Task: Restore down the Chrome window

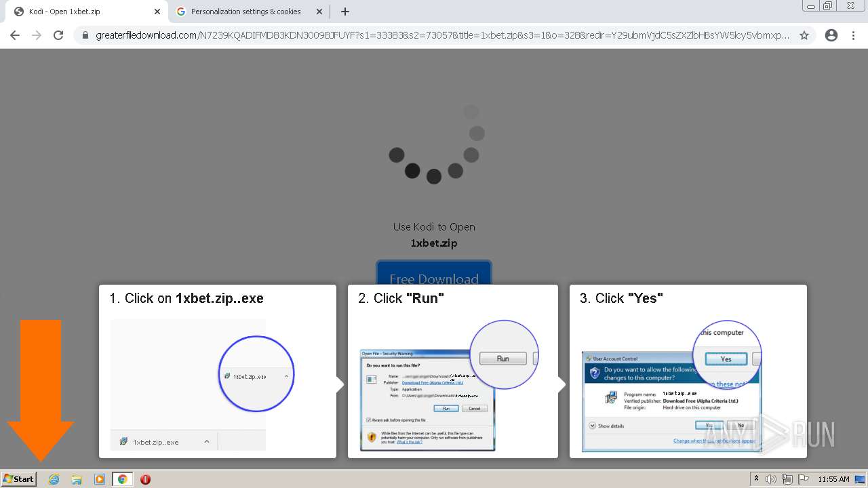Action: click(x=828, y=5)
